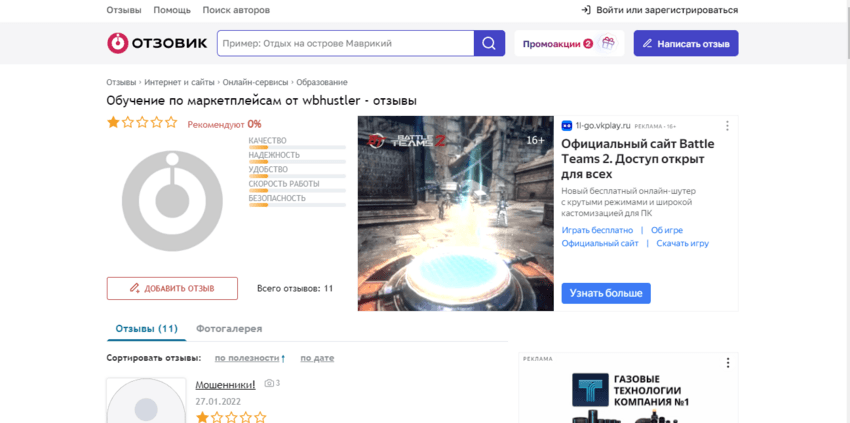Go to Онлайн-сервисы breadcrumb

(x=256, y=82)
